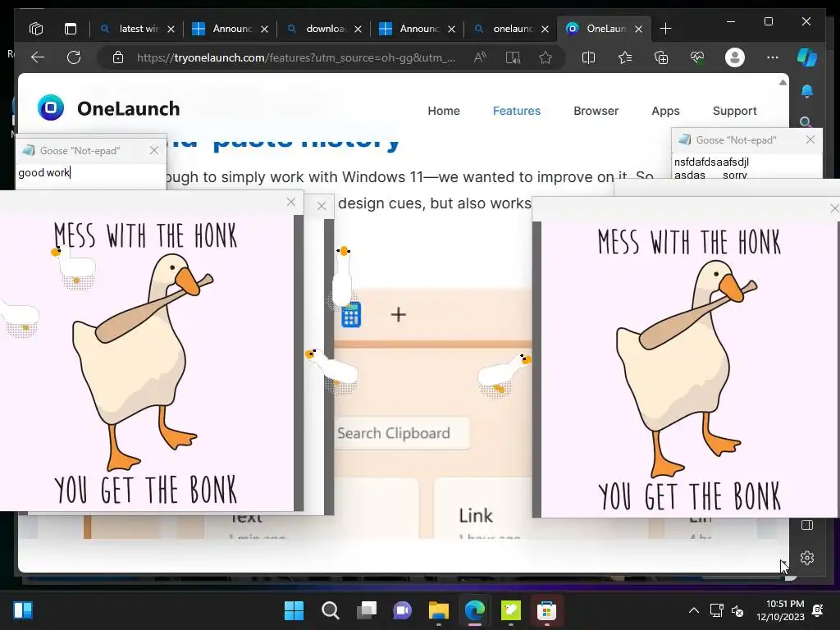The width and height of the screenshot is (840, 630).
Task: Open Copilot icon in Edge toolbar
Action: [807, 57]
